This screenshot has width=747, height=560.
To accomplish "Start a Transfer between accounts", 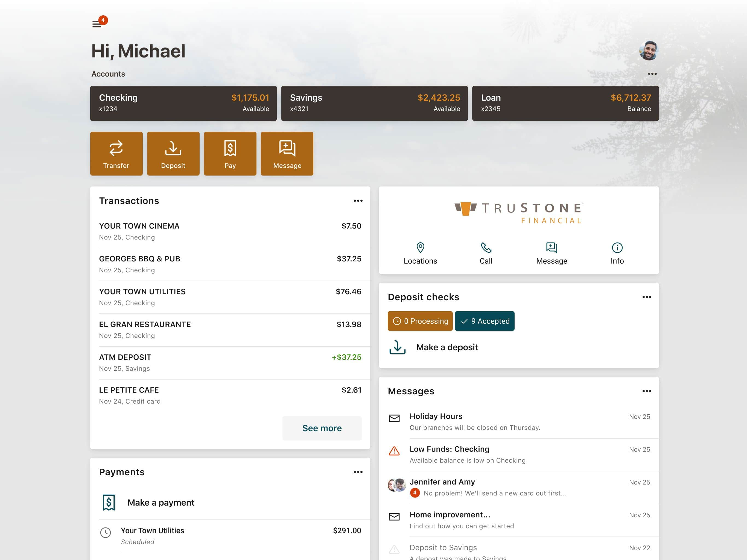I will coord(116,153).
